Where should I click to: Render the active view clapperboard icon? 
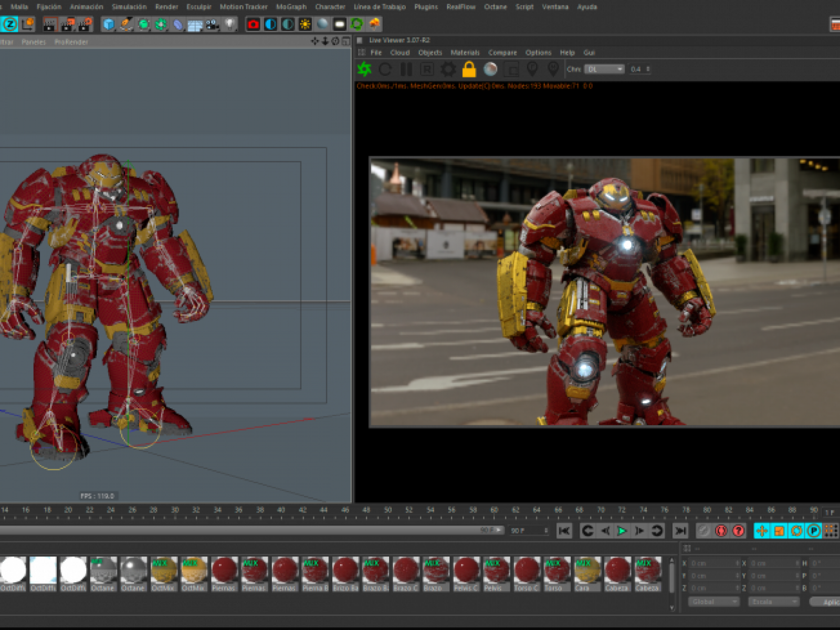tap(50, 24)
